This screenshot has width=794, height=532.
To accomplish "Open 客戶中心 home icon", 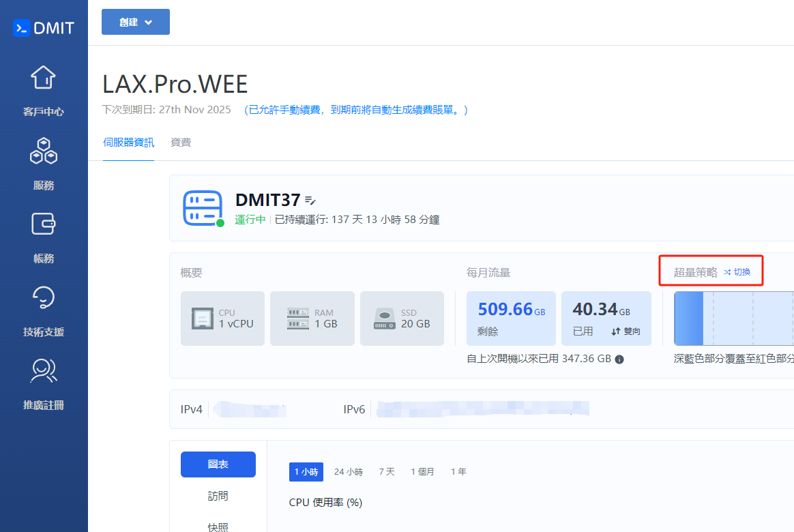I will (44, 78).
